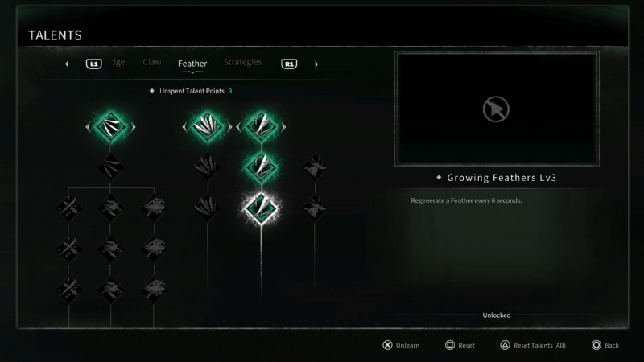Go to previous talent category with left arrow
Image resolution: width=644 pixels, height=362 pixels.
(67, 64)
